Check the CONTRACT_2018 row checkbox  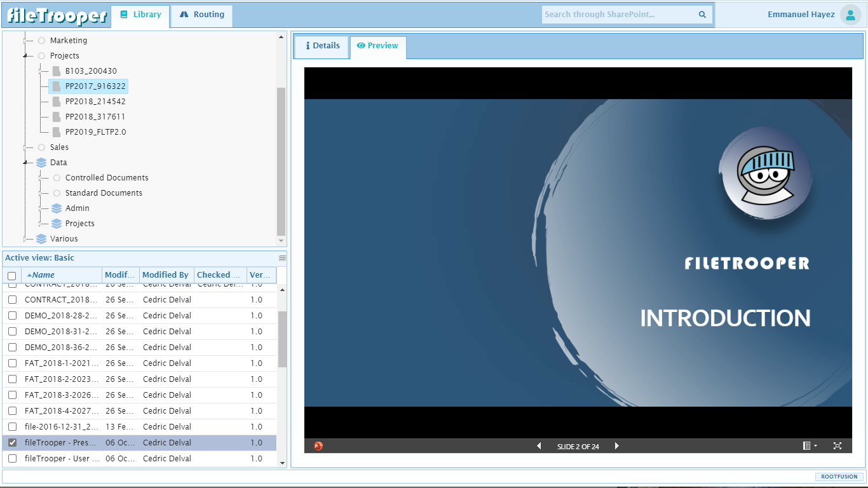point(12,300)
